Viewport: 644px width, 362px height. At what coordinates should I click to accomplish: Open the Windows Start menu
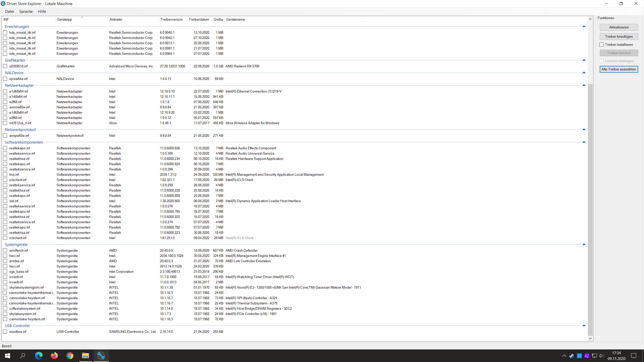(x=7, y=356)
